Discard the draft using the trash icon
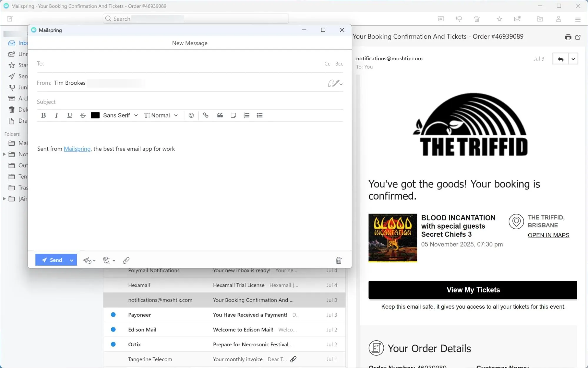The image size is (588, 368). (339, 260)
